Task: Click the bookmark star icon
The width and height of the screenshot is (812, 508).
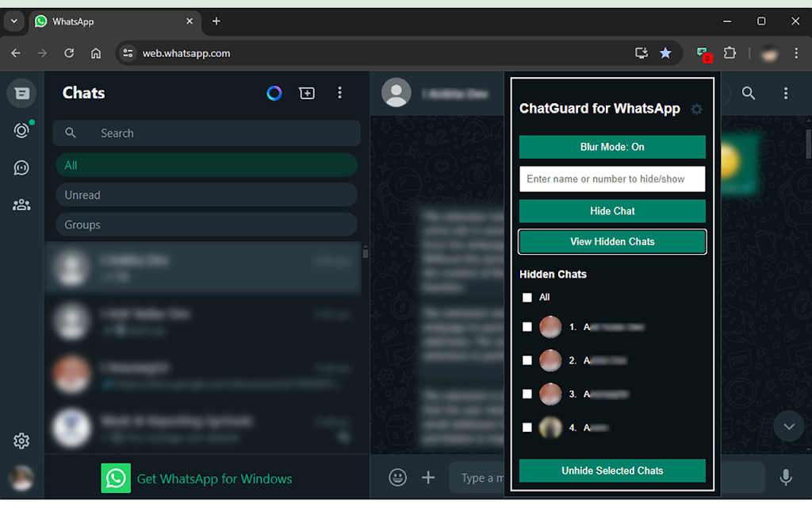Action: pyautogui.click(x=665, y=53)
